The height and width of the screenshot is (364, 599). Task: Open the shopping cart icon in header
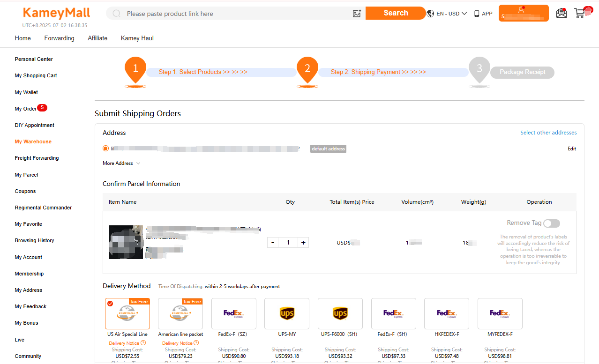click(x=580, y=13)
